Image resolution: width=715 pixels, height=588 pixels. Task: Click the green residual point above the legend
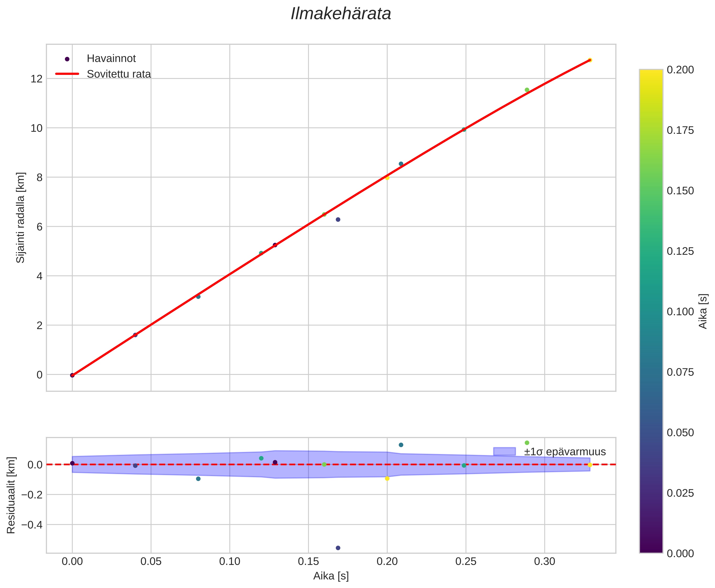point(527,443)
